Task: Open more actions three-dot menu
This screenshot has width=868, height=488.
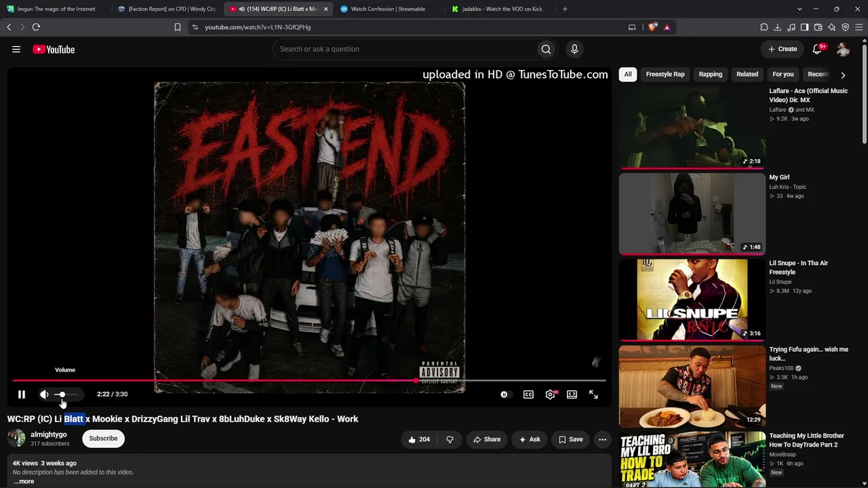Action: [x=602, y=439]
